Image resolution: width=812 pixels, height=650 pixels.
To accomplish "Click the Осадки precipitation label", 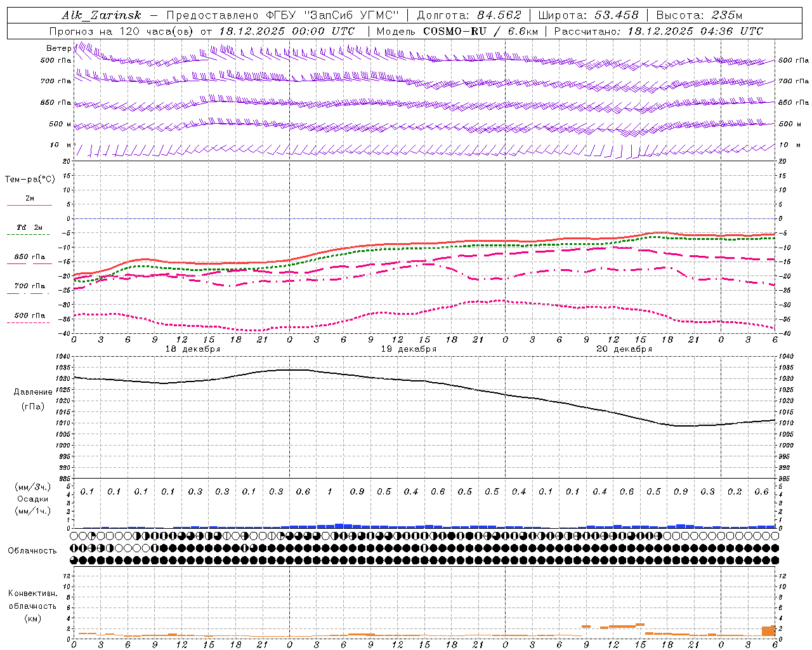I will click(x=33, y=499).
